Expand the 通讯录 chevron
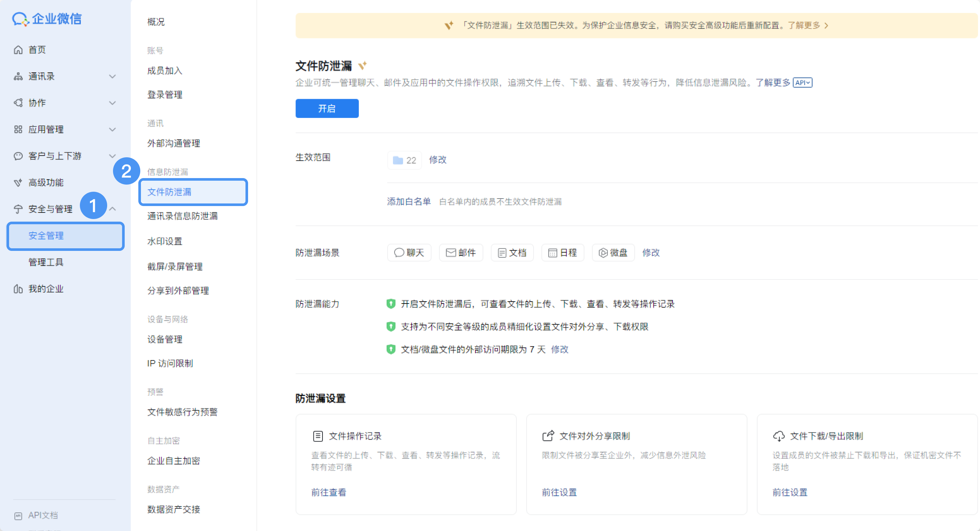Image resolution: width=980 pixels, height=531 pixels. coord(112,76)
